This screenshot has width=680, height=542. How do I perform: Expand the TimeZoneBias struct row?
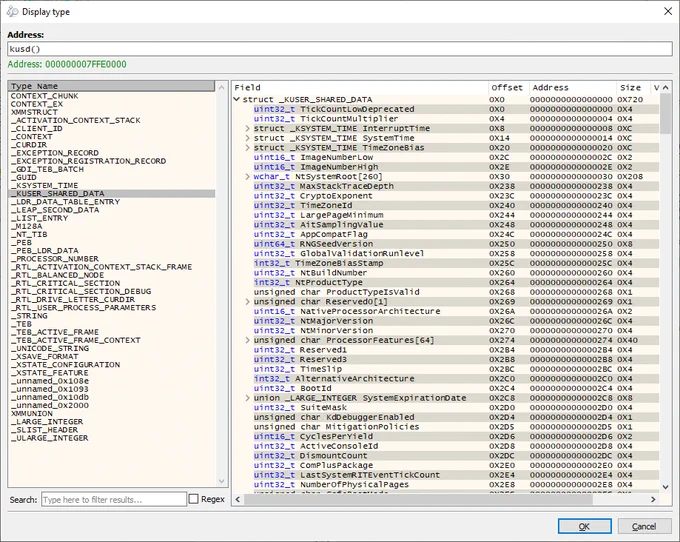[x=247, y=147]
